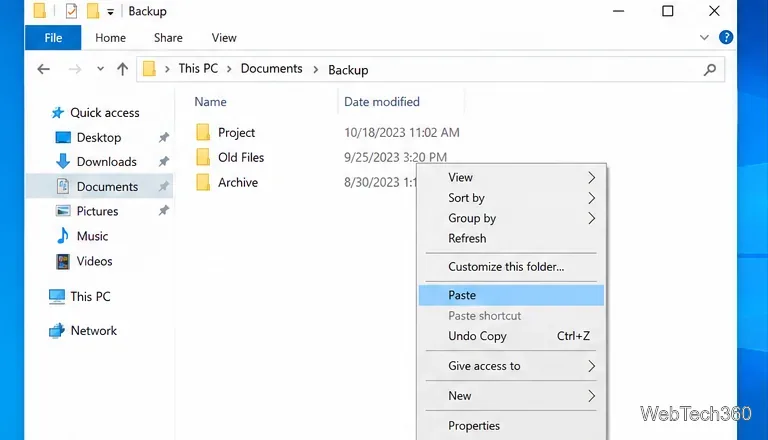Open Downloads in the navigation pane
Screen dimensions: 768x440
[x=106, y=162]
